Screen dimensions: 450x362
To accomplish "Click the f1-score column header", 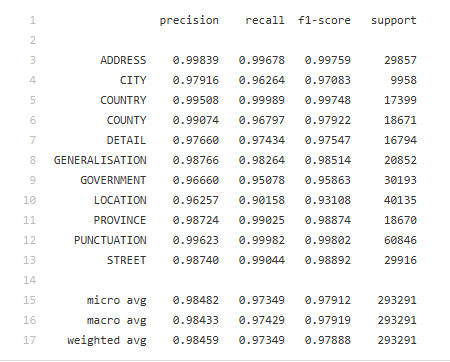I will coord(324,20).
